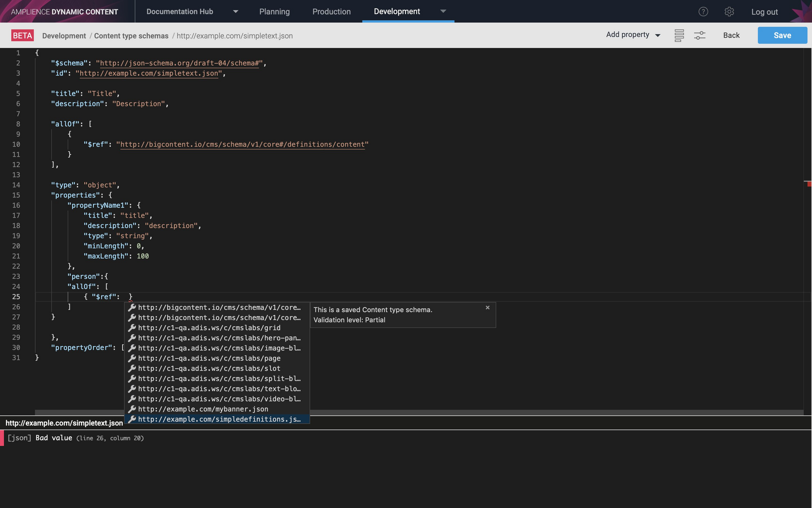This screenshot has width=812, height=508.
Task: Go to Content type schemas breadcrumb
Action: [x=131, y=36]
